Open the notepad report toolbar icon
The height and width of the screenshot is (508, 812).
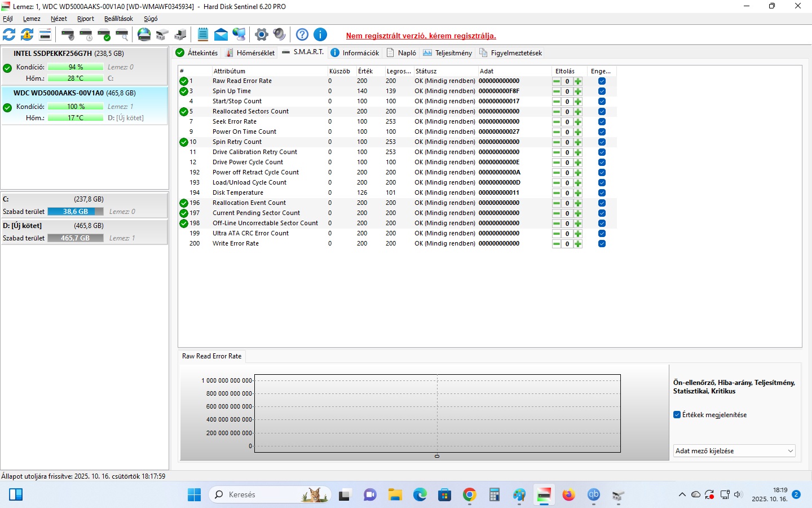203,34
